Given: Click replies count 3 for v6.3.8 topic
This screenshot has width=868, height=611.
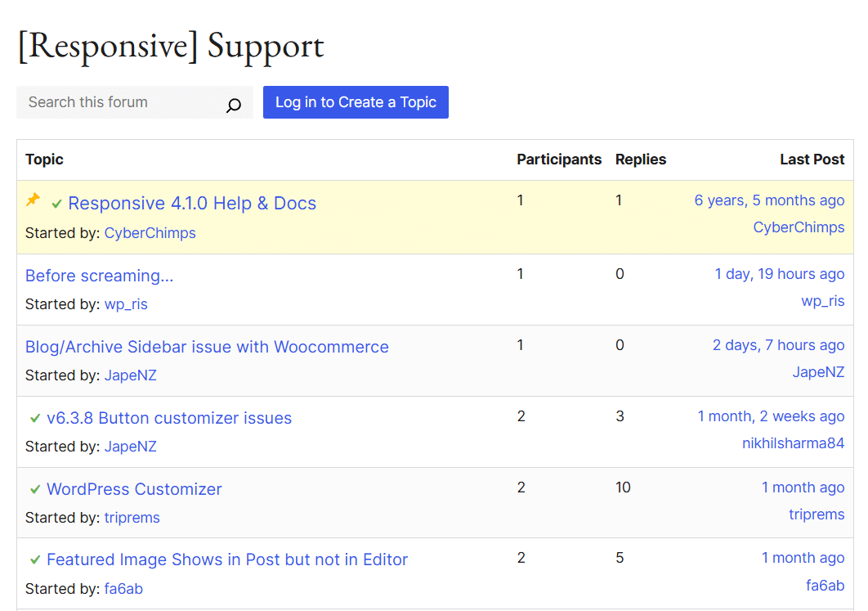Looking at the screenshot, I should click(x=620, y=416).
